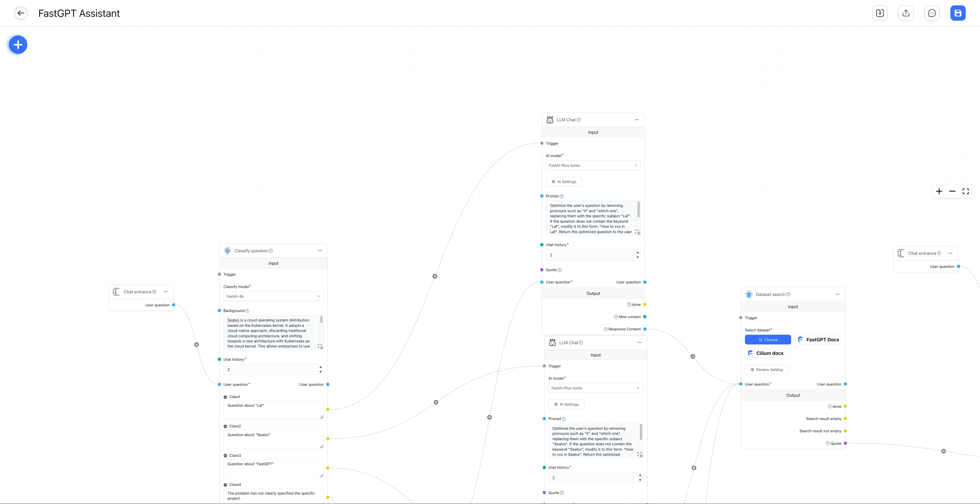
Task: Click the export upload icon in header
Action: [906, 13]
